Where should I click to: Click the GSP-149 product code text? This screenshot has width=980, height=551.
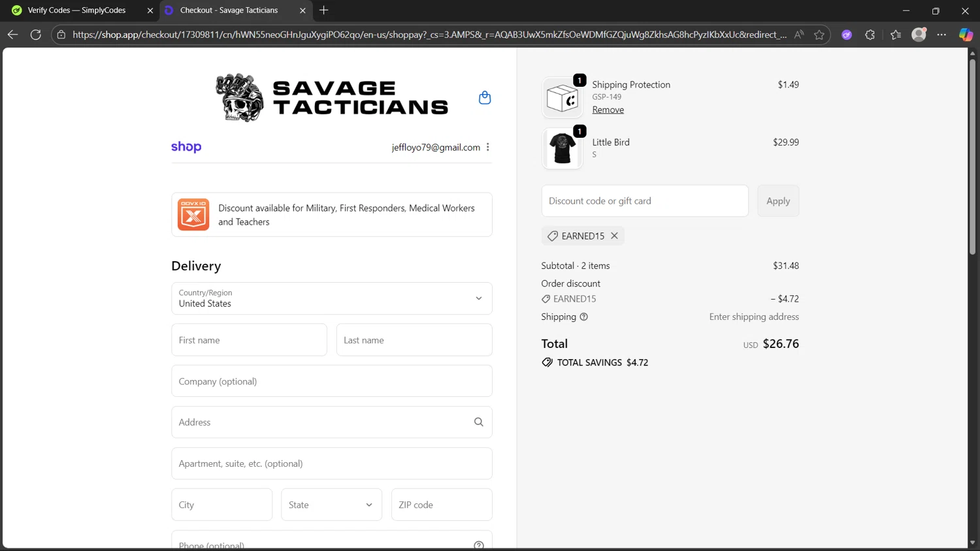pyautogui.click(x=607, y=97)
